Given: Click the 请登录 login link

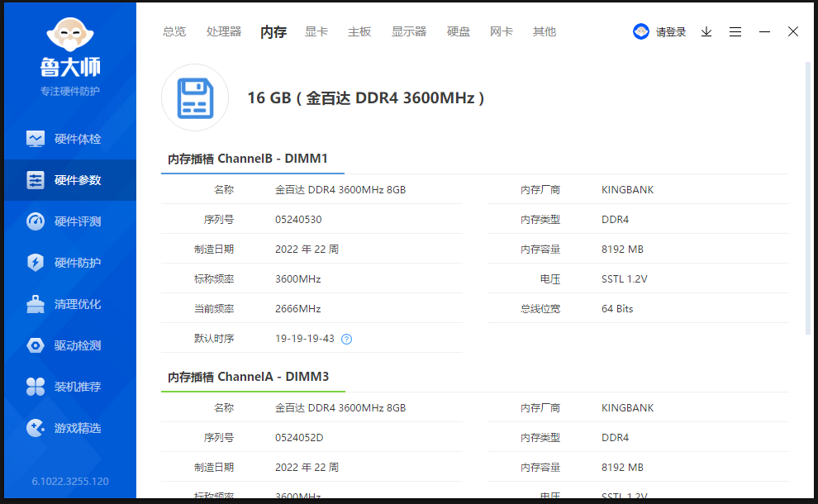Looking at the screenshot, I should tap(671, 32).
